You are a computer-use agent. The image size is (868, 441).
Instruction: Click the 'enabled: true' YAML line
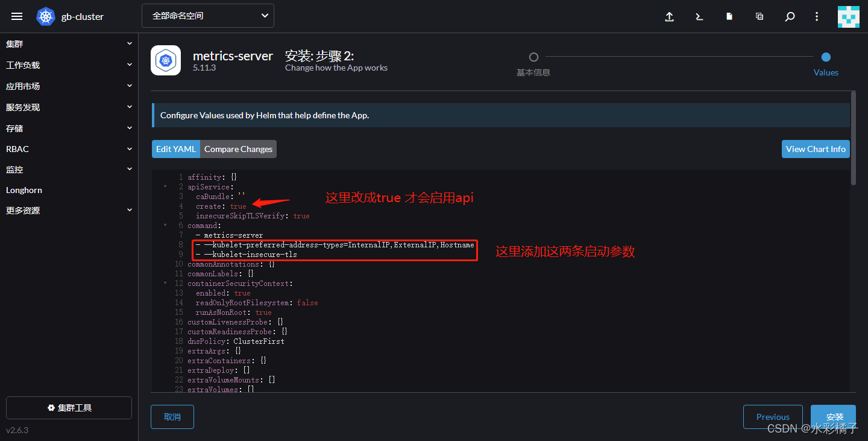tap(223, 293)
